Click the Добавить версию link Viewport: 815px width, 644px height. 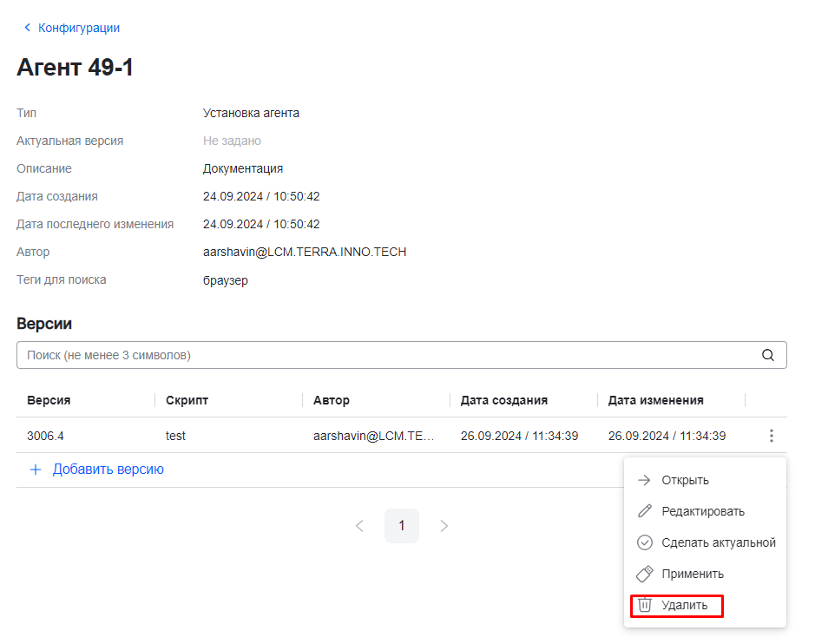(108, 470)
